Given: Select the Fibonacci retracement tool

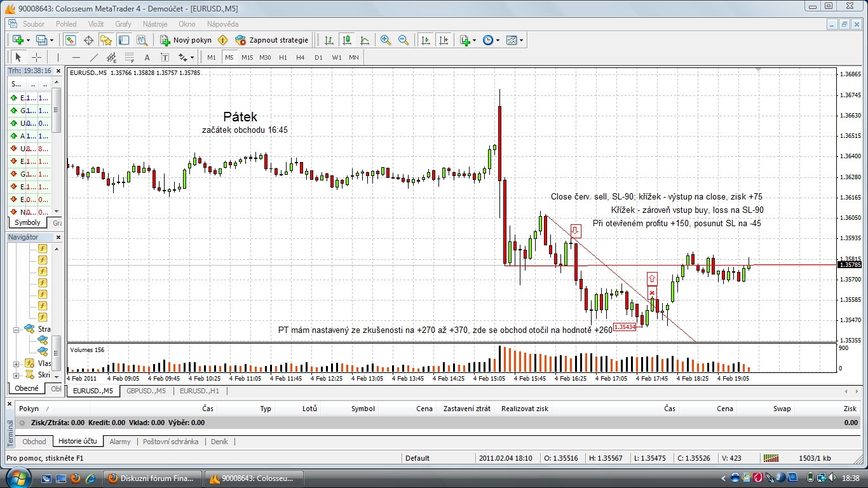Looking at the screenshot, I should coord(130,57).
